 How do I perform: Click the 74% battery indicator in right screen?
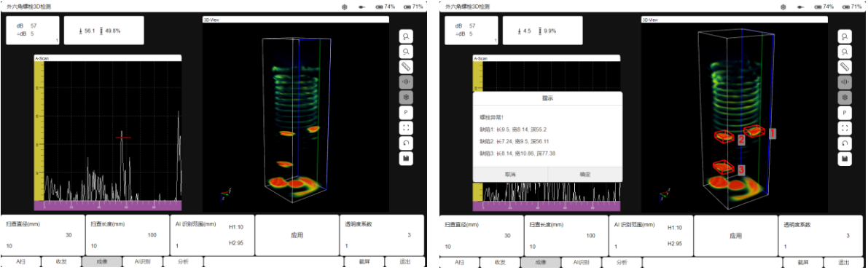824,7
